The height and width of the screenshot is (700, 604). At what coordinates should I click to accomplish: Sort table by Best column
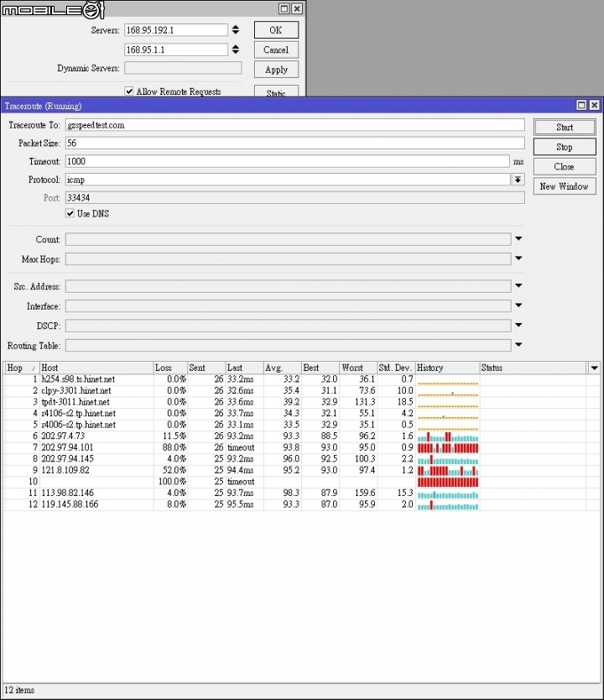click(x=320, y=368)
